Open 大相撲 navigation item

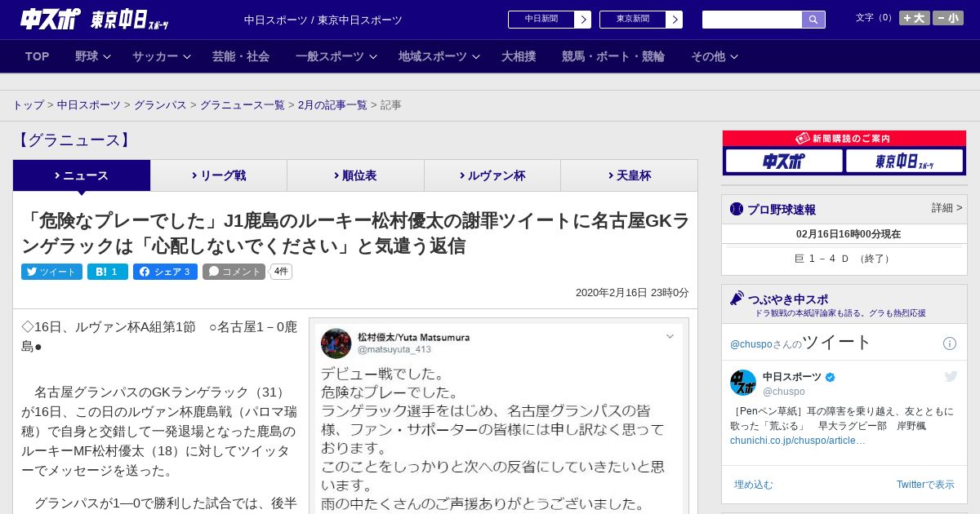point(519,56)
